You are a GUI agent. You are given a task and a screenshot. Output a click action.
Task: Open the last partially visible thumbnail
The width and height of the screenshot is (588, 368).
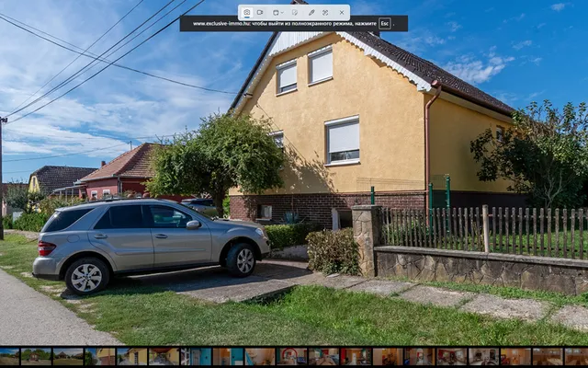tap(576, 357)
